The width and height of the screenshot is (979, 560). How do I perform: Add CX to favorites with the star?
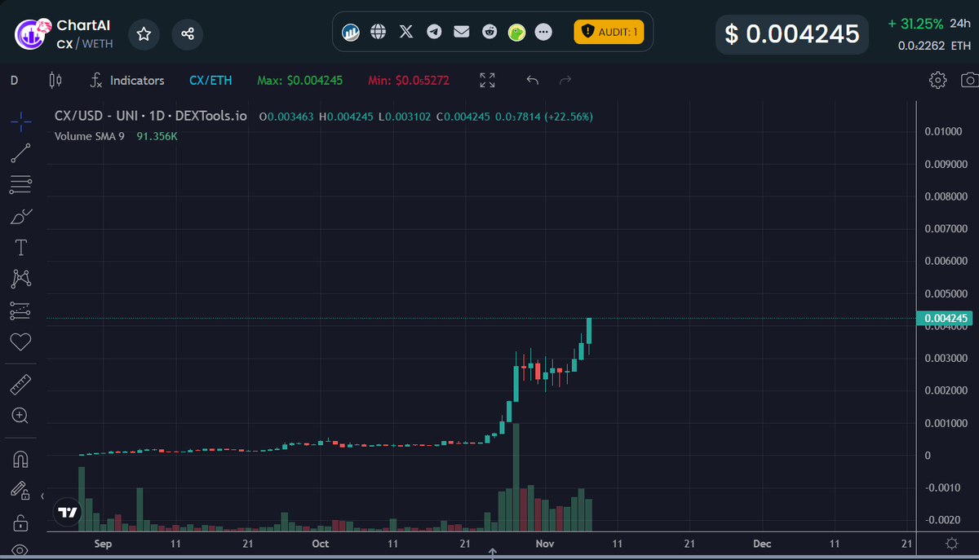point(144,34)
